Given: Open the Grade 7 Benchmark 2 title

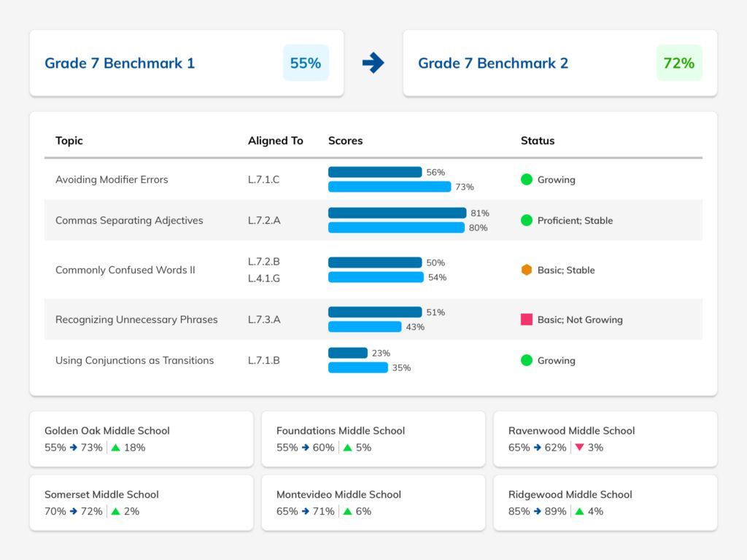Looking at the screenshot, I should point(493,63).
